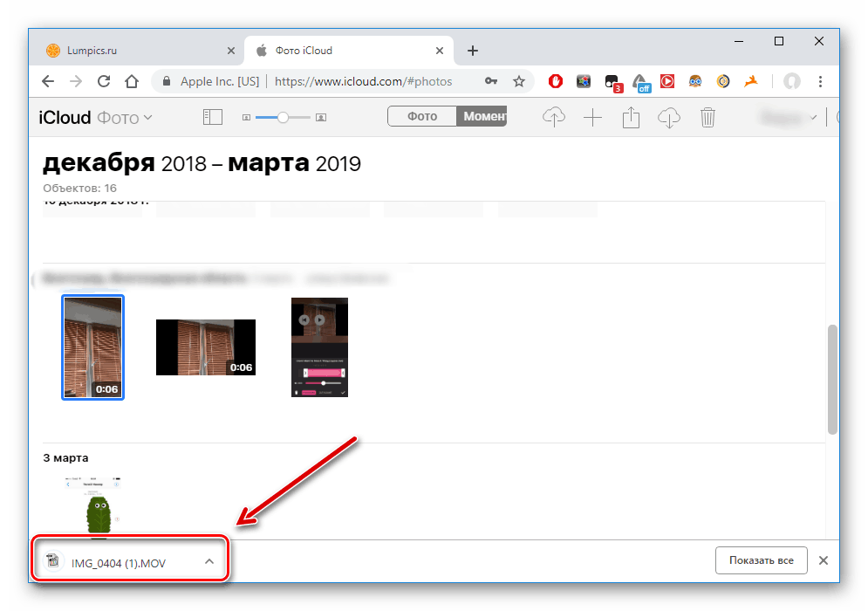Delete selected item with trash icon

click(x=707, y=118)
